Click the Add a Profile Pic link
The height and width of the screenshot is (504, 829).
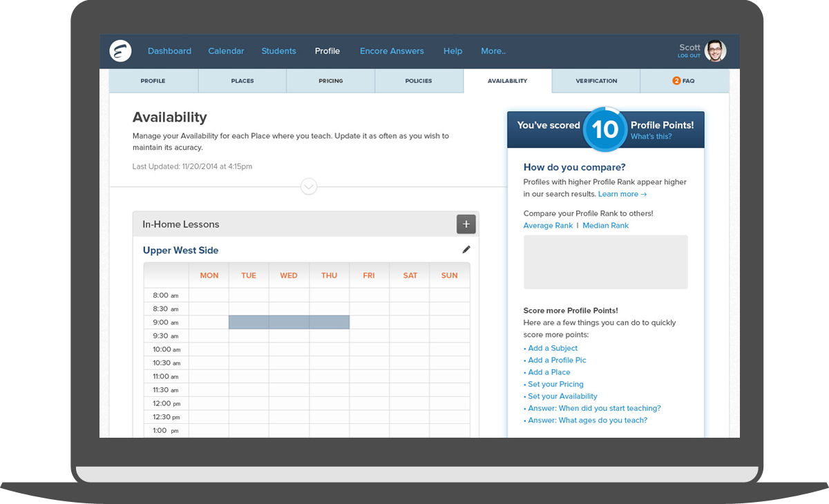[557, 360]
